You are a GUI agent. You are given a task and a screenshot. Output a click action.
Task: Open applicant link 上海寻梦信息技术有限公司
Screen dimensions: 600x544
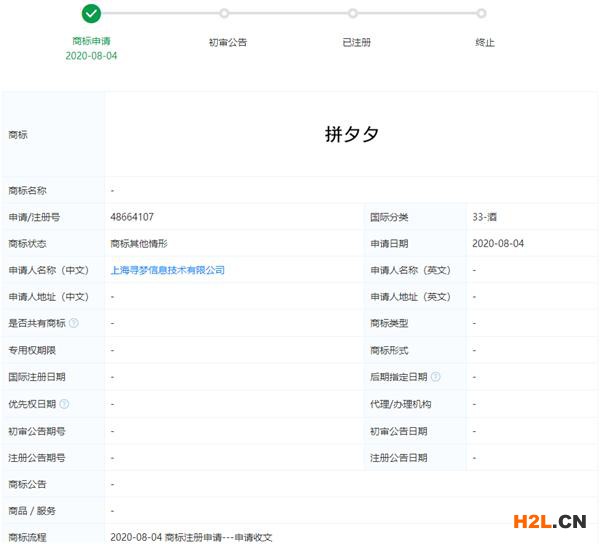(x=167, y=270)
